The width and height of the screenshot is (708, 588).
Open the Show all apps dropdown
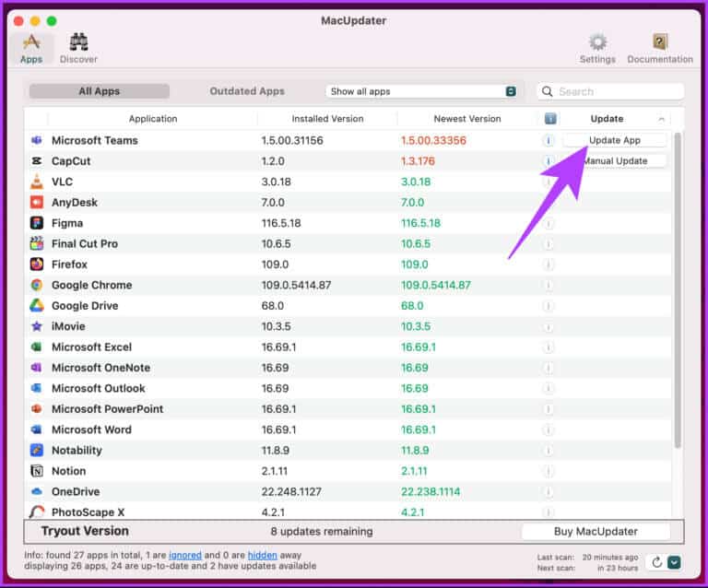pyautogui.click(x=421, y=91)
